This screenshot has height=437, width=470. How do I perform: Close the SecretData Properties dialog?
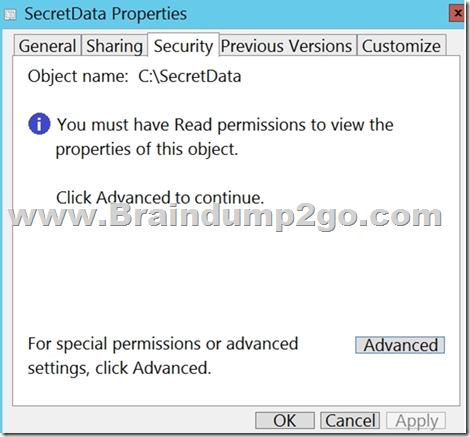[x=457, y=13]
